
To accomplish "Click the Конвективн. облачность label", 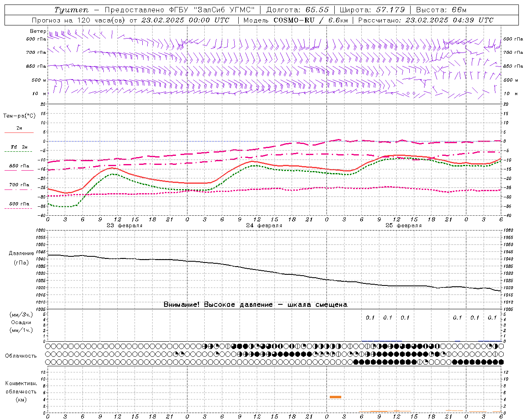I will coord(21,388).
